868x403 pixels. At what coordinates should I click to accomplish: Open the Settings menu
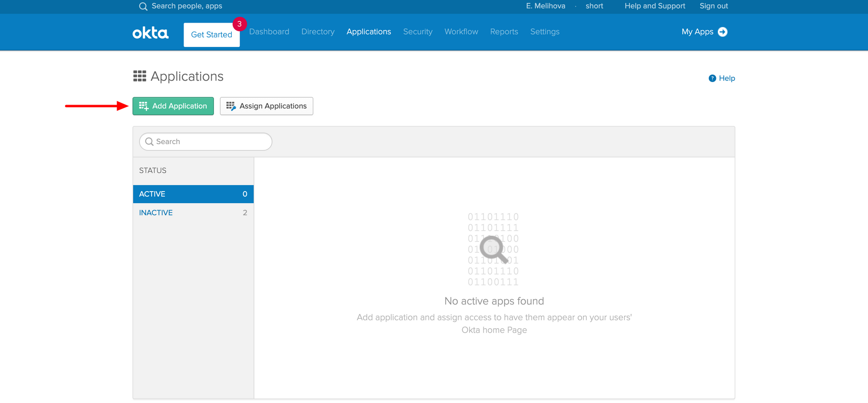(545, 32)
